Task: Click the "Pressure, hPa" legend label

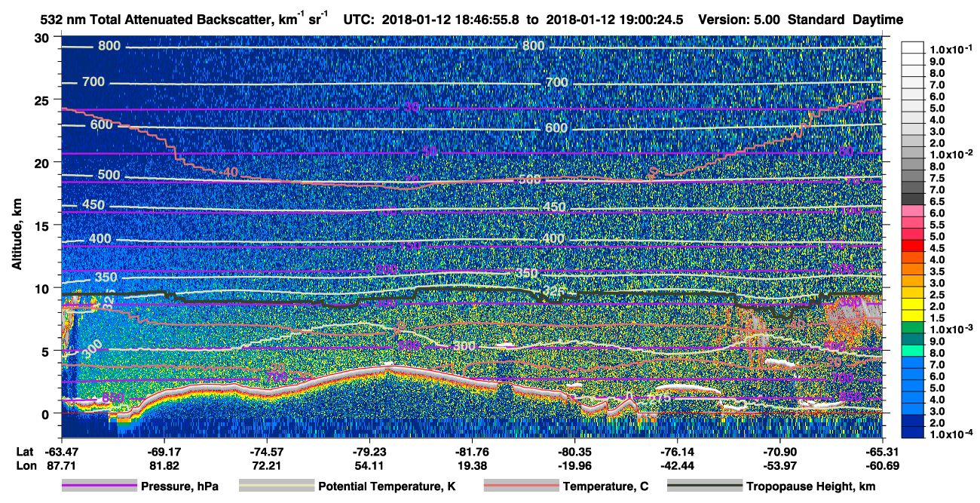Action: [180, 487]
